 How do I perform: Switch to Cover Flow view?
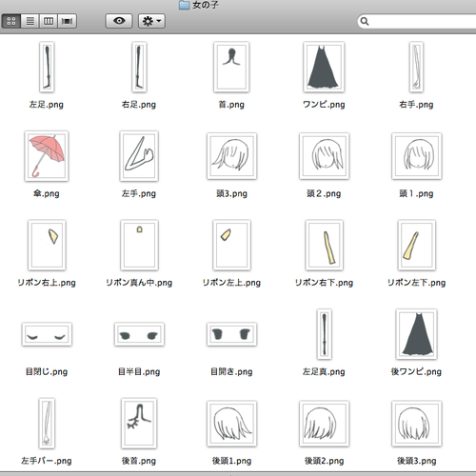67,21
